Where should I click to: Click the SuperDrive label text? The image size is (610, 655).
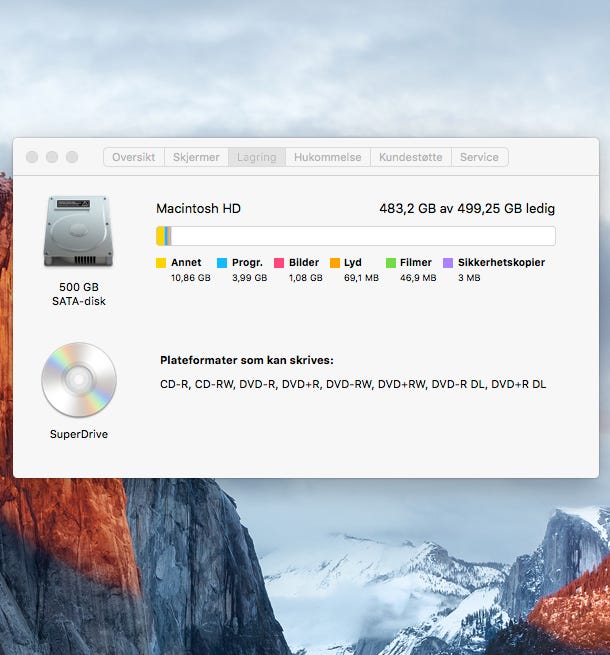79,434
